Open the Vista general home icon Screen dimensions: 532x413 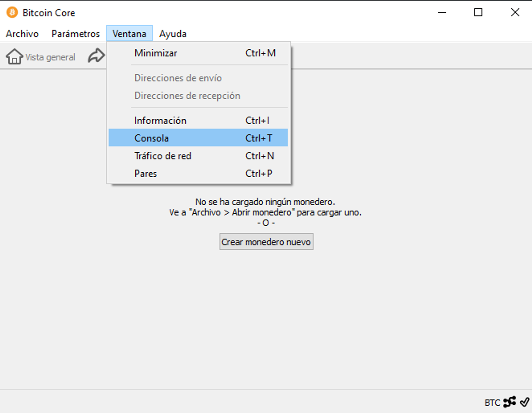tap(14, 56)
